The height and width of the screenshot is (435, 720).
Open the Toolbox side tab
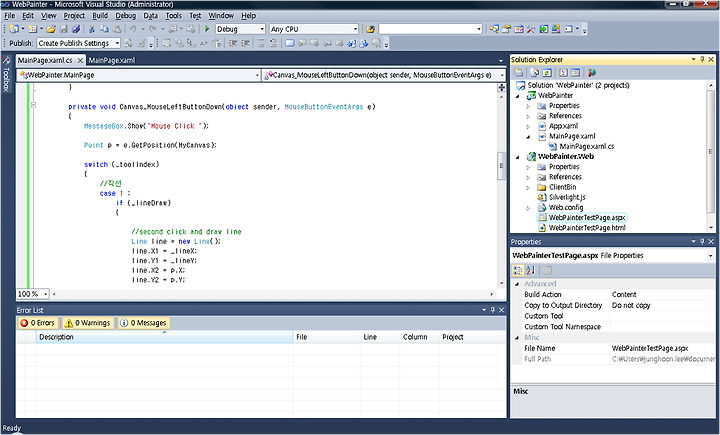point(6,74)
